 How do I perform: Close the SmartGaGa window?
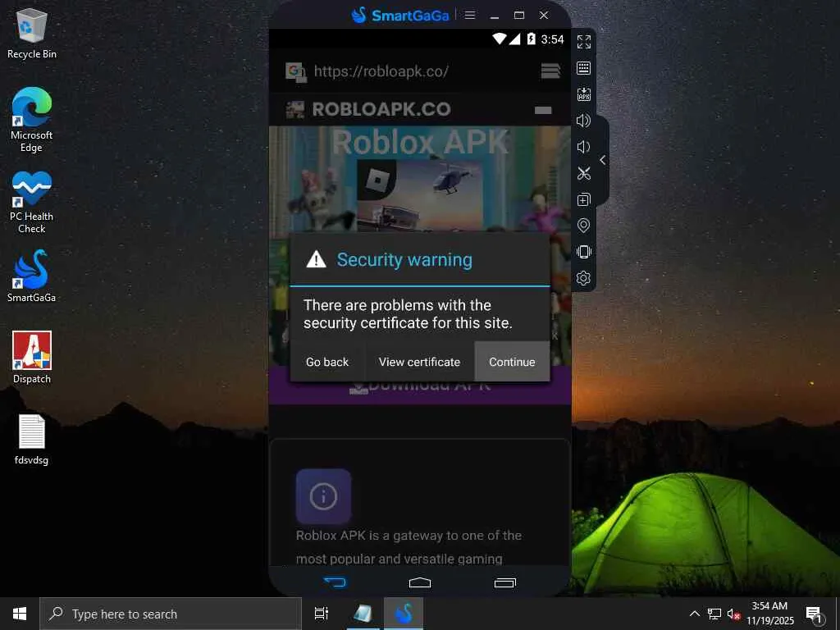544,15
